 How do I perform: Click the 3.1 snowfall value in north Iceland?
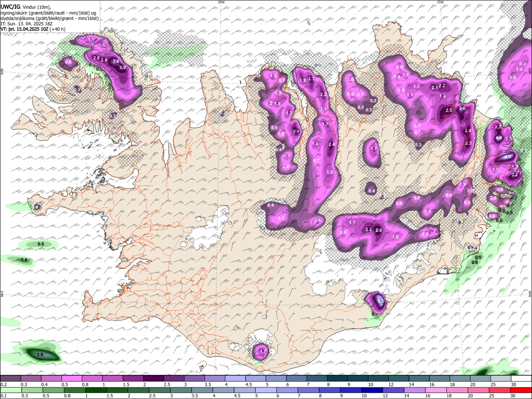(x=296, y=132)
